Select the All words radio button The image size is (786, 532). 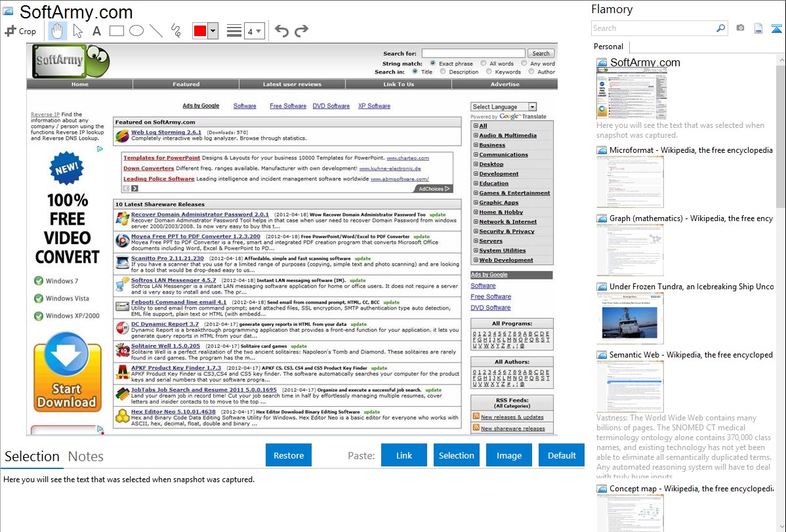pyautogui.click(x=484, y=63)
